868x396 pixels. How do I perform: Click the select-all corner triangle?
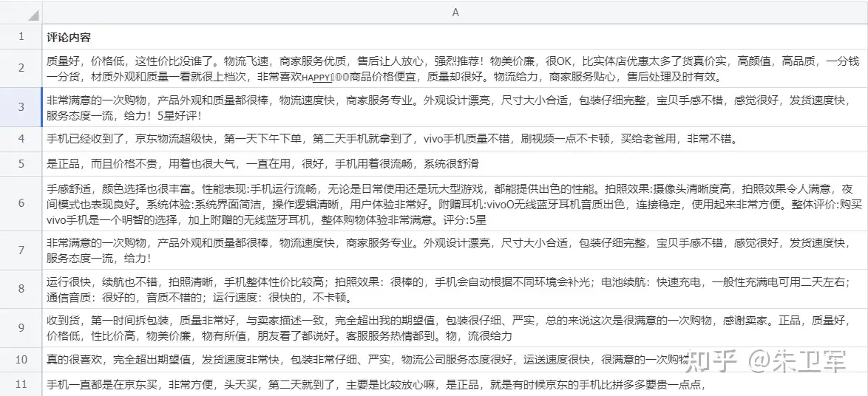34,15
